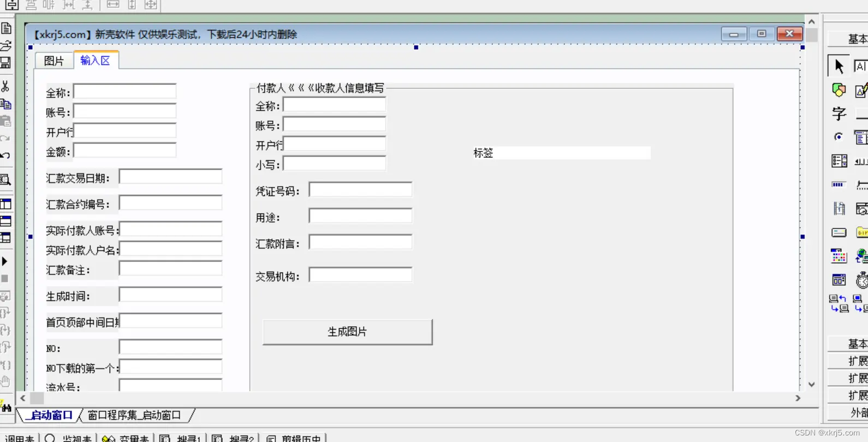Open the 剪辑历史 bottom panel tab

(x=294, y=438)
